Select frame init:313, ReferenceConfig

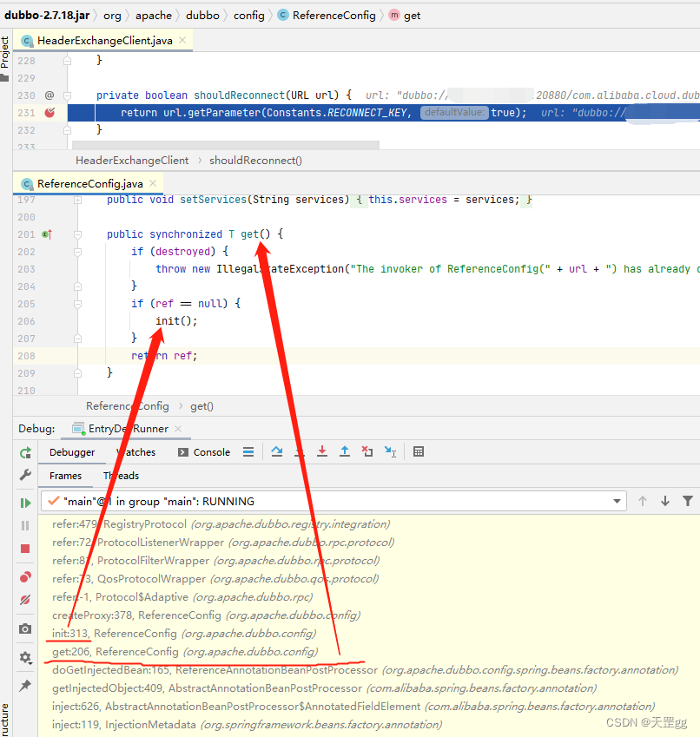(x=367, y=634)
